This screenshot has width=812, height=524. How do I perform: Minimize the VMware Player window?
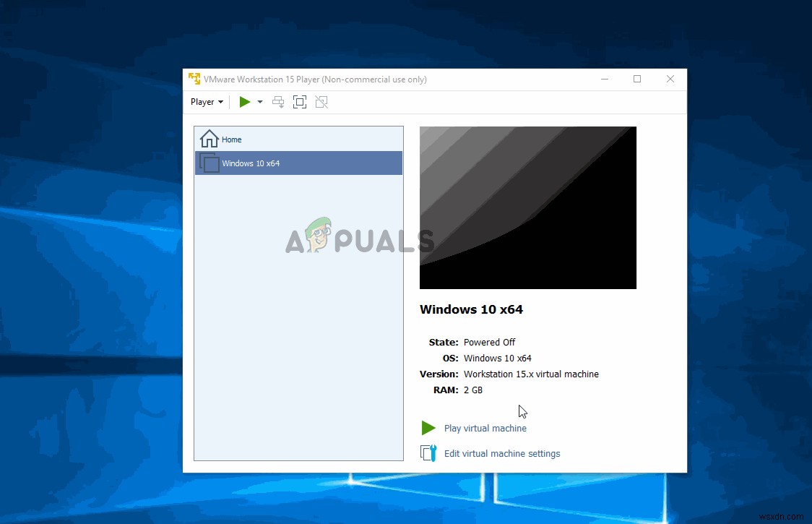pos(605,79)
